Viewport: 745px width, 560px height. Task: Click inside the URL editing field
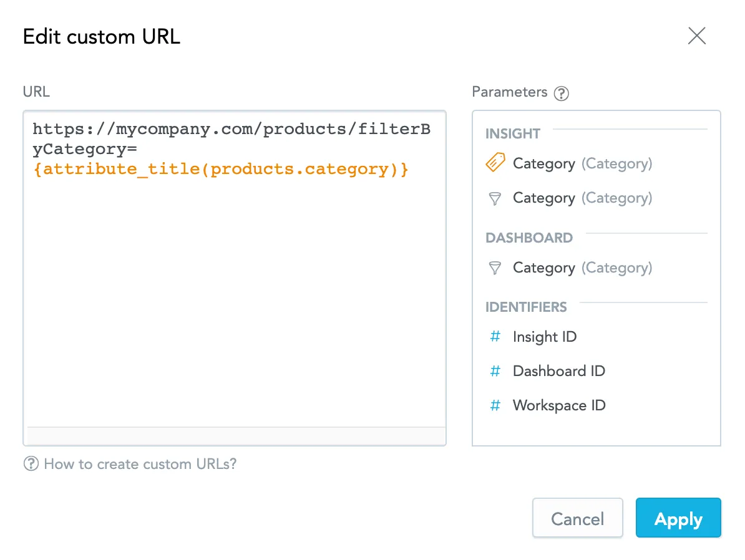pyautogui.click(x=234, y=281)
